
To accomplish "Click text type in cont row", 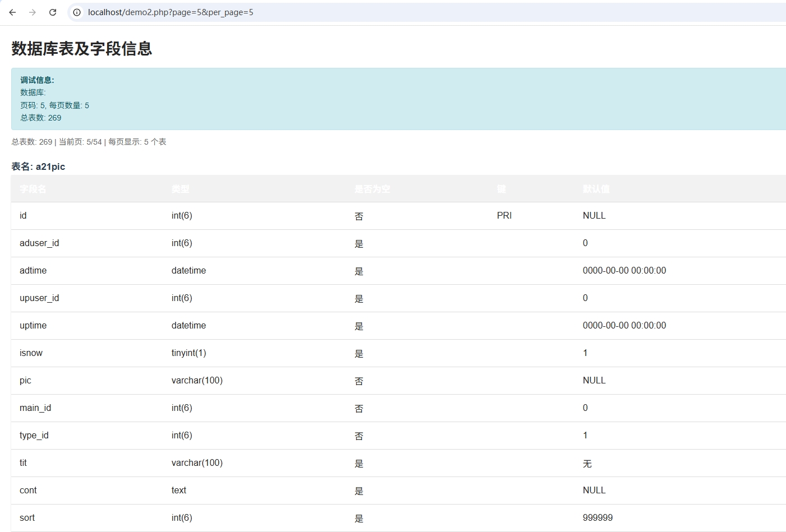I will coord(179,491).
